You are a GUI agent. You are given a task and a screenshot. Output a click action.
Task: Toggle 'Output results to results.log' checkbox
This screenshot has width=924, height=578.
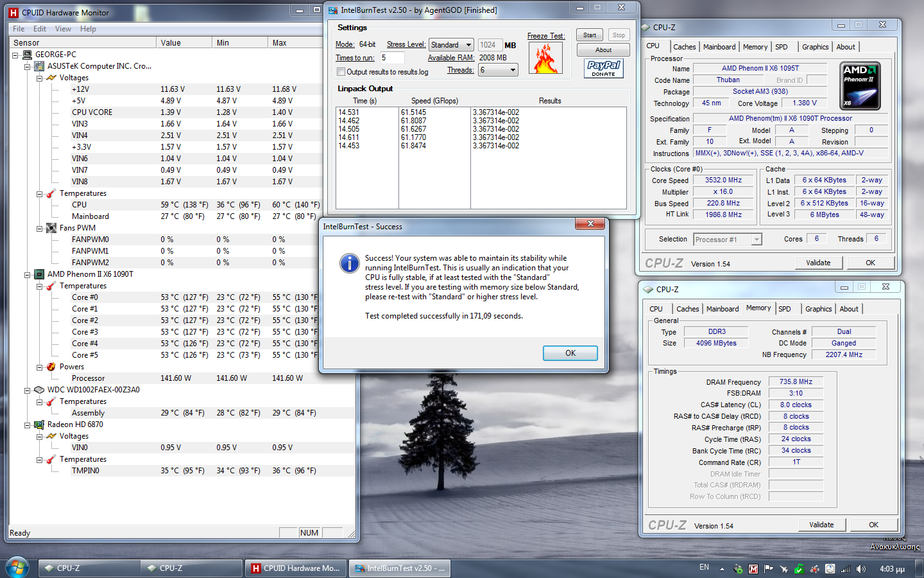pyautogui.click(x=341, y=72)
